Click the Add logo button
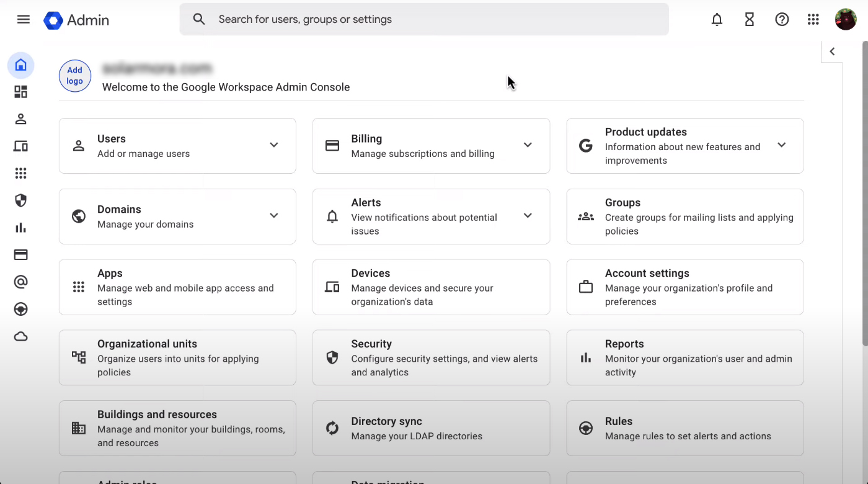The image size is (868, 484). [75, 76]
